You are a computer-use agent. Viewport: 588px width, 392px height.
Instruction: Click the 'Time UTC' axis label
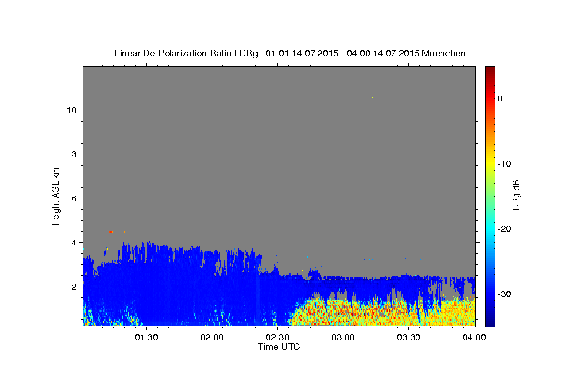(279, 347)
